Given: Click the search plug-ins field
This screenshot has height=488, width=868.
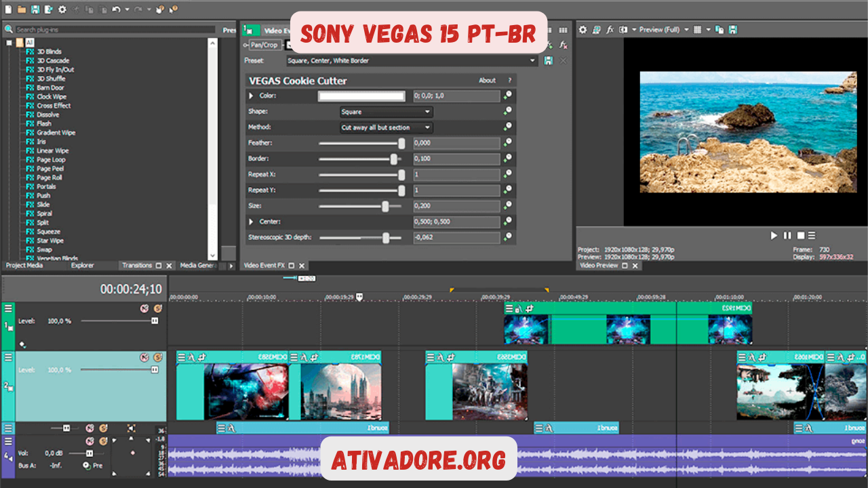Looking at the screenshot, I should (115, 30).
